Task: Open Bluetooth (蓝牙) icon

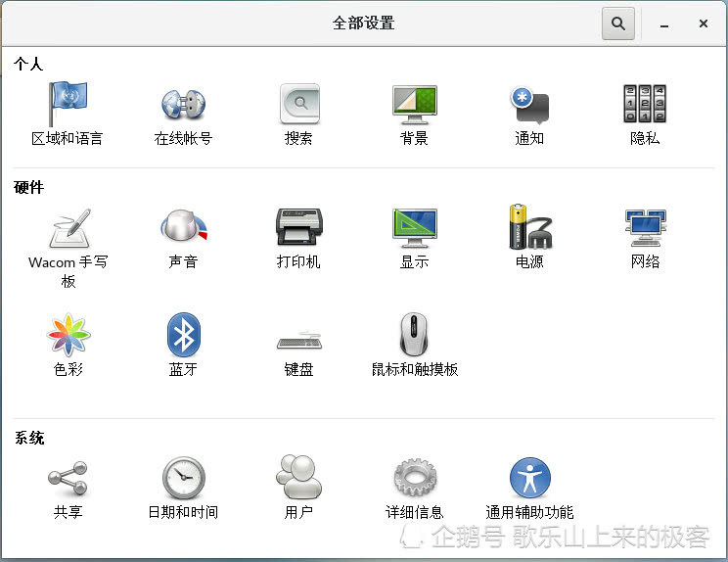Action: click(183, 335)
